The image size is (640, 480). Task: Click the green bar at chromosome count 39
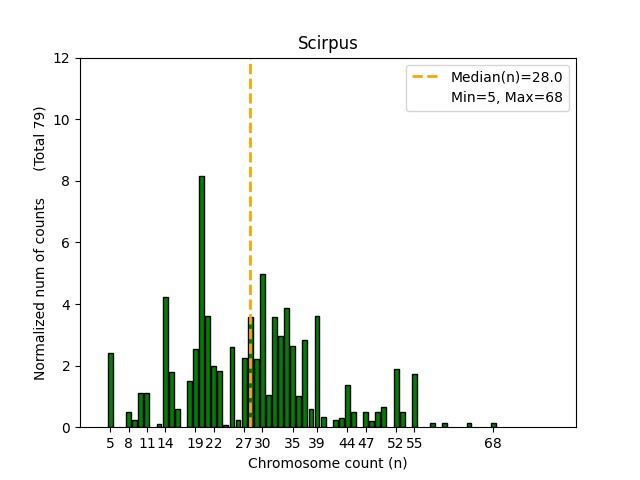coord(317,372)
